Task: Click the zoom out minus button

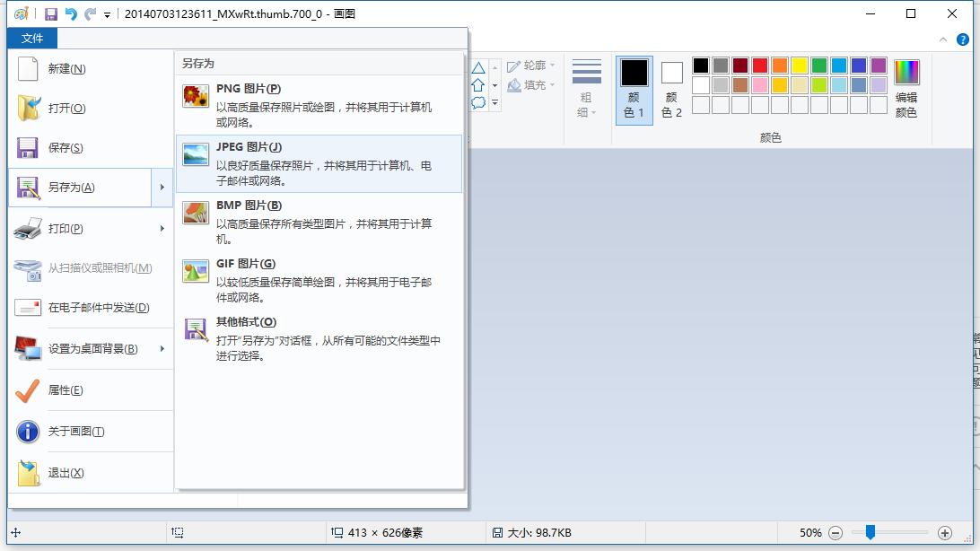Action: [x=836, y=532]
